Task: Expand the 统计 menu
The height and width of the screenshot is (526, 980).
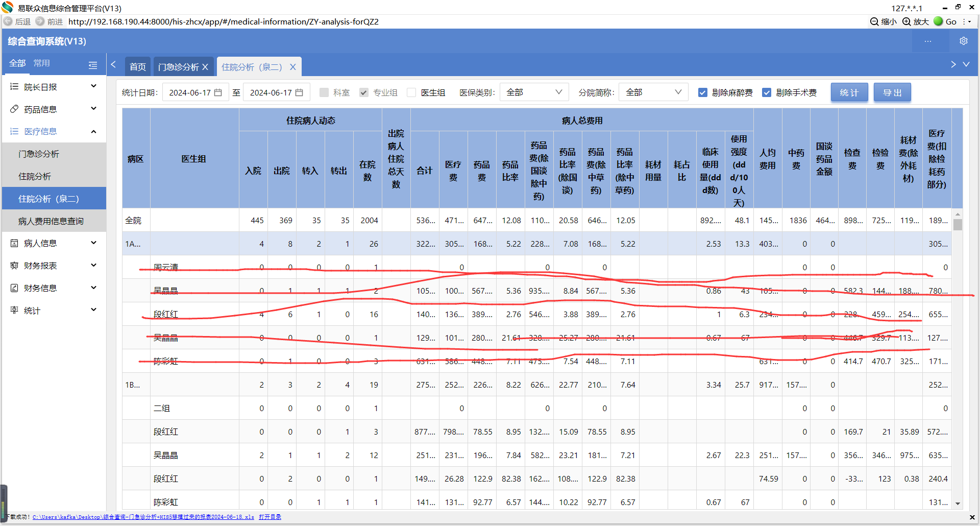Action: tap(93, 310)
